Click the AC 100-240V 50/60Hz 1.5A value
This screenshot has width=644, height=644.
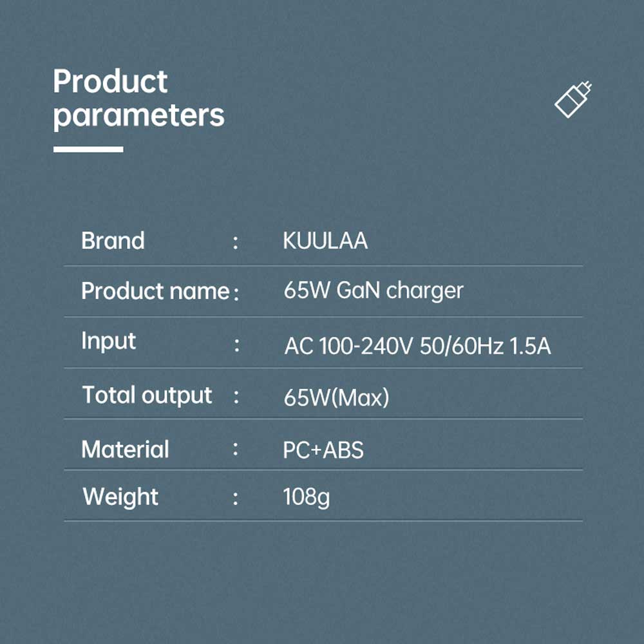(417, 346)
